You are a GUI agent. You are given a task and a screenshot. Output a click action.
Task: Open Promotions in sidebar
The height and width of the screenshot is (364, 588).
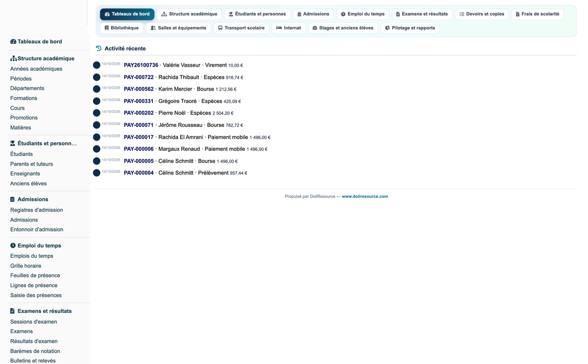[24, 118]
